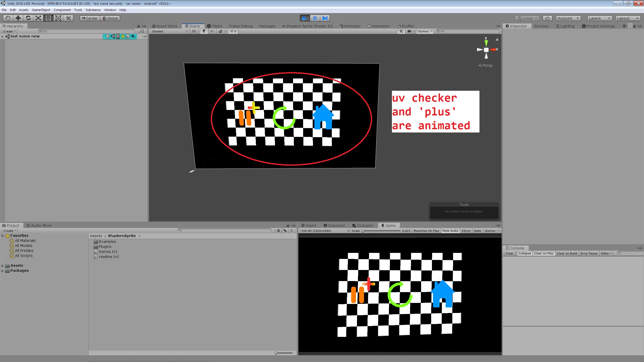Click the Pause button
Viewport: 644px width, 362px height.
pyautogui.click(x=315, y=18)
